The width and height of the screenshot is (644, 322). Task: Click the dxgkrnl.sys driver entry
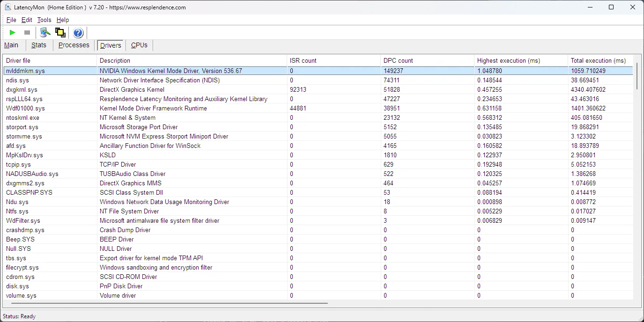coord(22,89)
